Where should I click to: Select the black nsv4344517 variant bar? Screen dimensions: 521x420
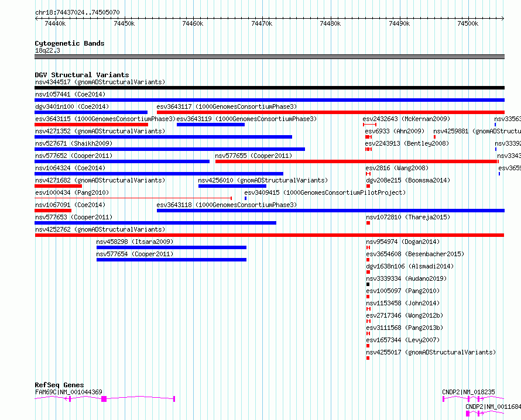click(269, 88)
